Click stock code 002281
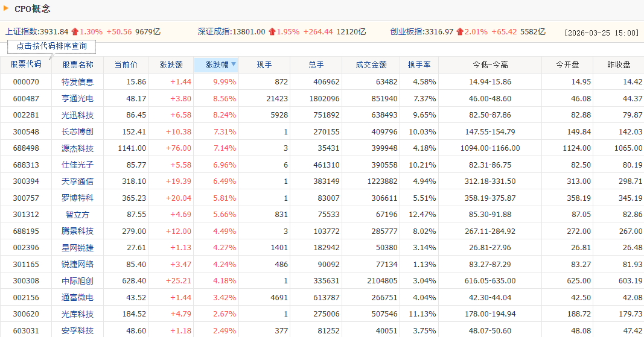 [x=26, y=115]
